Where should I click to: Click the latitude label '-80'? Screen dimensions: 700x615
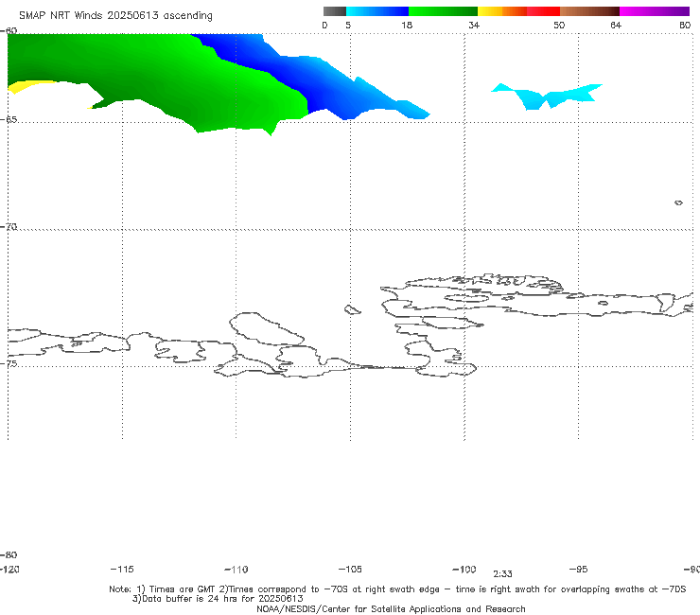click(x=9, y=554)
